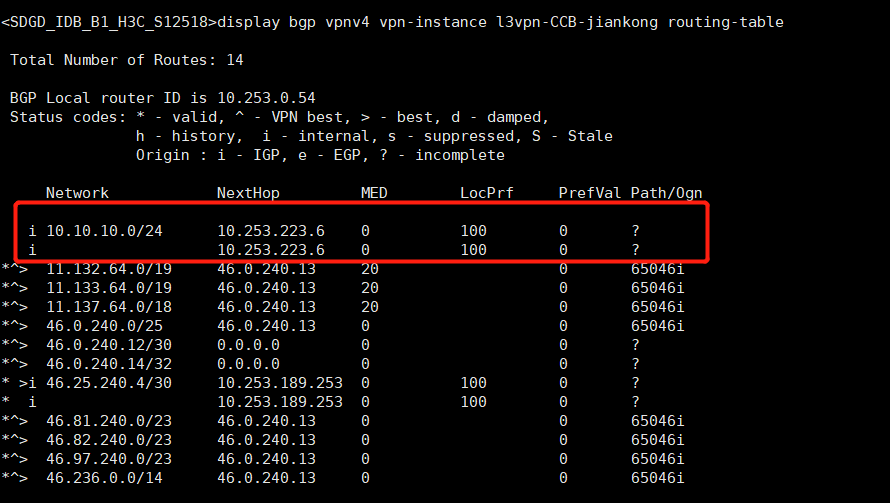Click the 'Origin : i - IGP' legend line
The height and width of the screenshot is (503, 890).
coord(320,155)
